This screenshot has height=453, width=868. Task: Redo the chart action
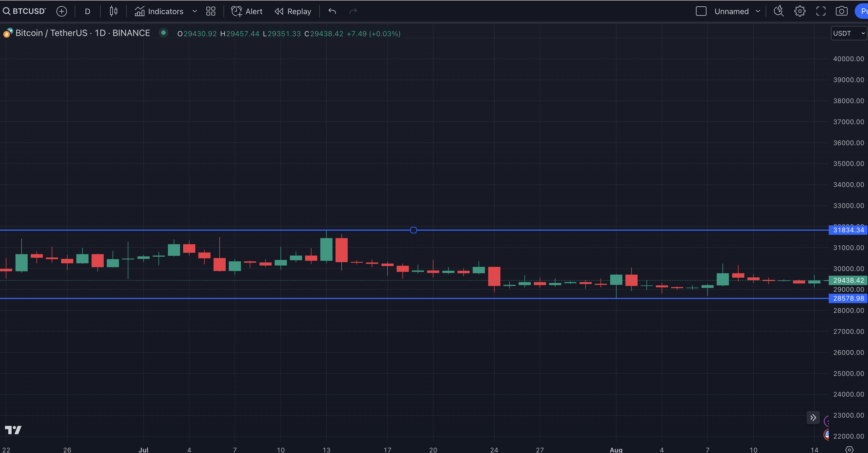(353, 11)
